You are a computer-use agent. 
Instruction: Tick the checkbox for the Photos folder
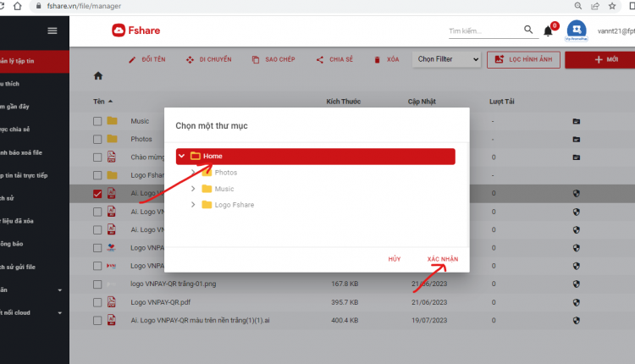97,140
